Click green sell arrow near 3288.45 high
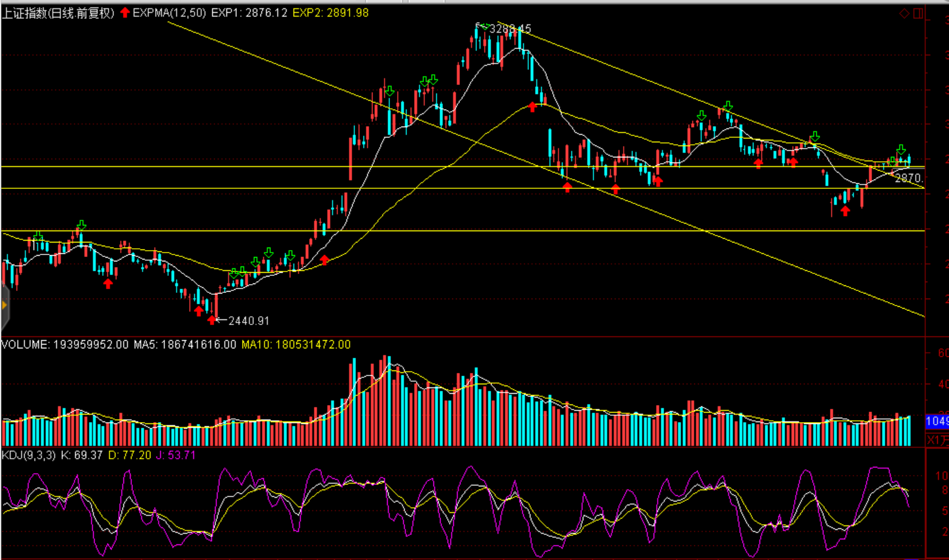 pyautogui.click(x=484, y=26)
